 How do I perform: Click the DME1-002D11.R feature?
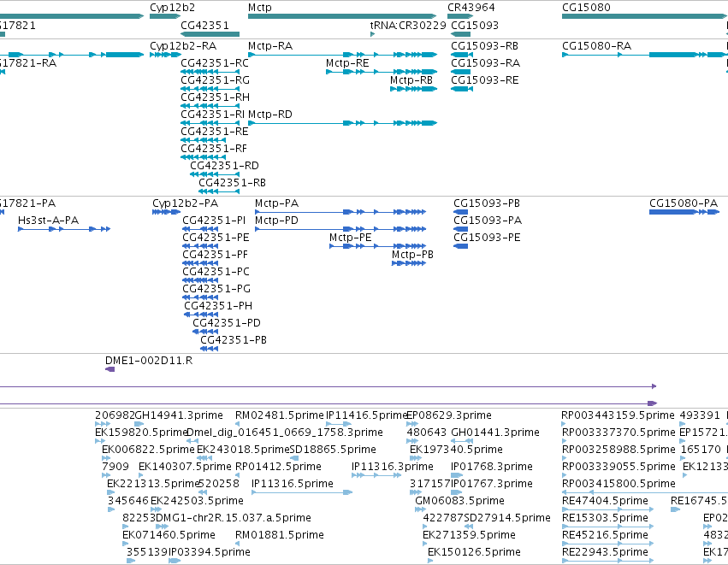(149, 361)
